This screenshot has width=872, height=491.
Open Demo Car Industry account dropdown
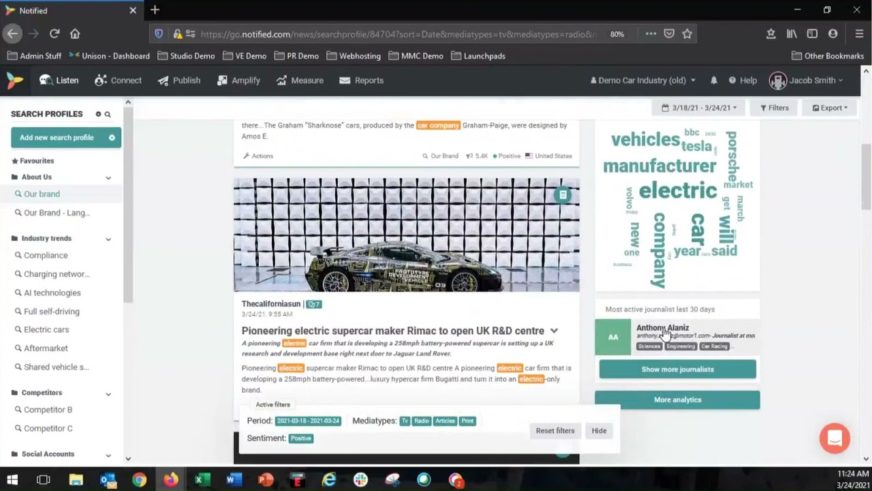pos(643,81)
